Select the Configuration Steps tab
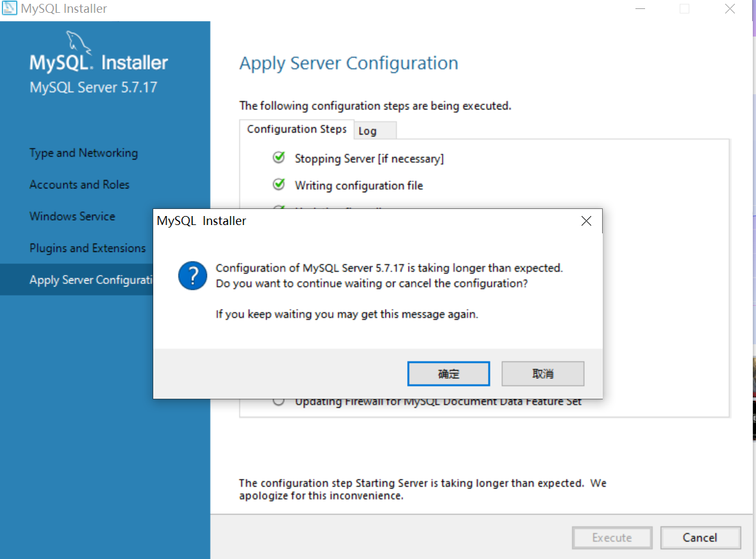This screenshot has height=559, width=756. pos(296,129)
